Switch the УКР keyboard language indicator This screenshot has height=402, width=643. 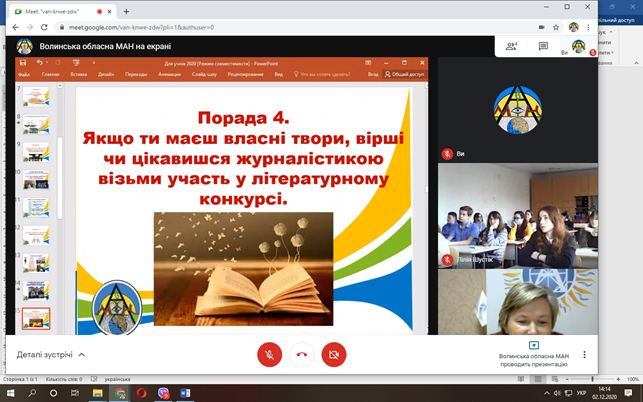pyautogui.click(x=581, y=392)
